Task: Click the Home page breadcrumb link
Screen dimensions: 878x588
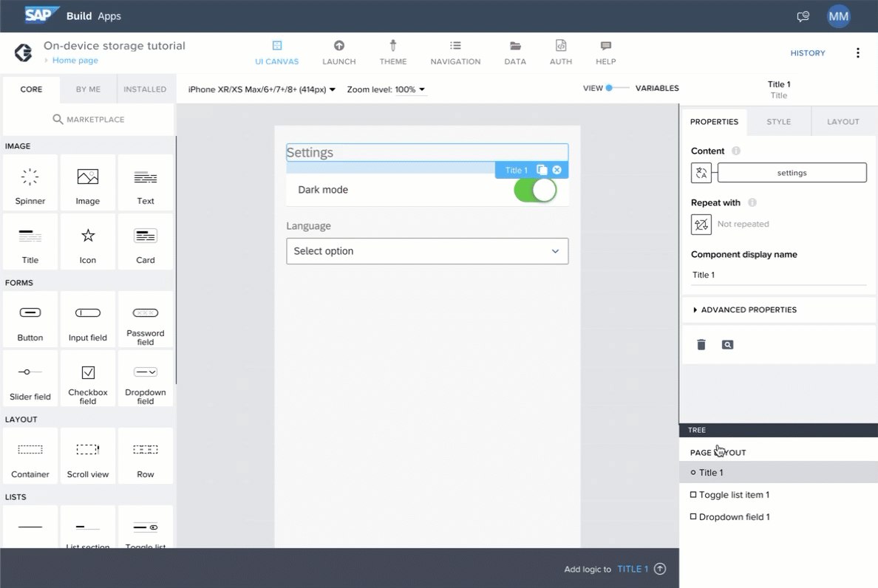Action: tap(75, 61)
